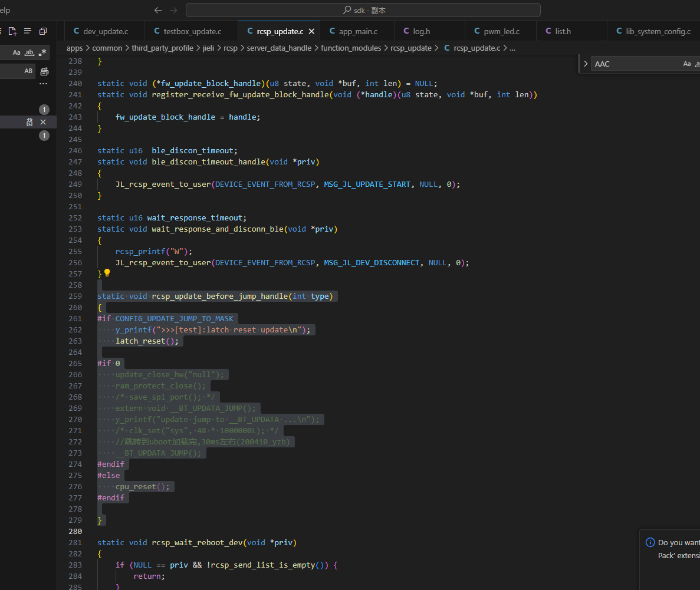Open the command center search 'sdk - 副本'
This screenshot has width=700, height=590.
(x=363, y=10)
